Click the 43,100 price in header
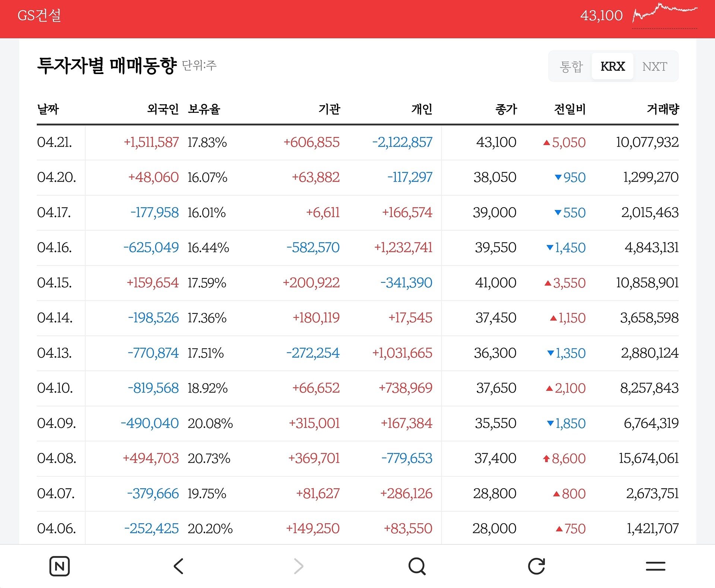This screenshot has width=715, height=588. pos(601,16)
